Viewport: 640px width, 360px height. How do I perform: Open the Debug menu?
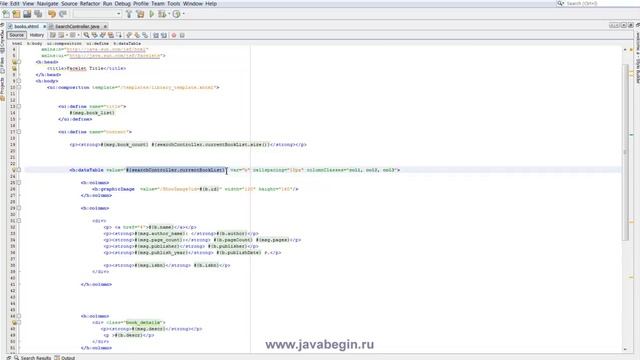[x=122, y=4]
